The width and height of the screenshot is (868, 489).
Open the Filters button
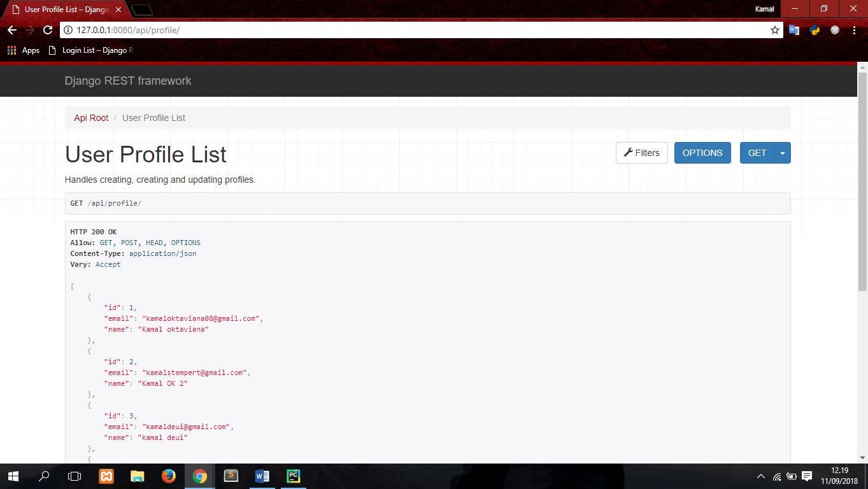tap(642, 153)
